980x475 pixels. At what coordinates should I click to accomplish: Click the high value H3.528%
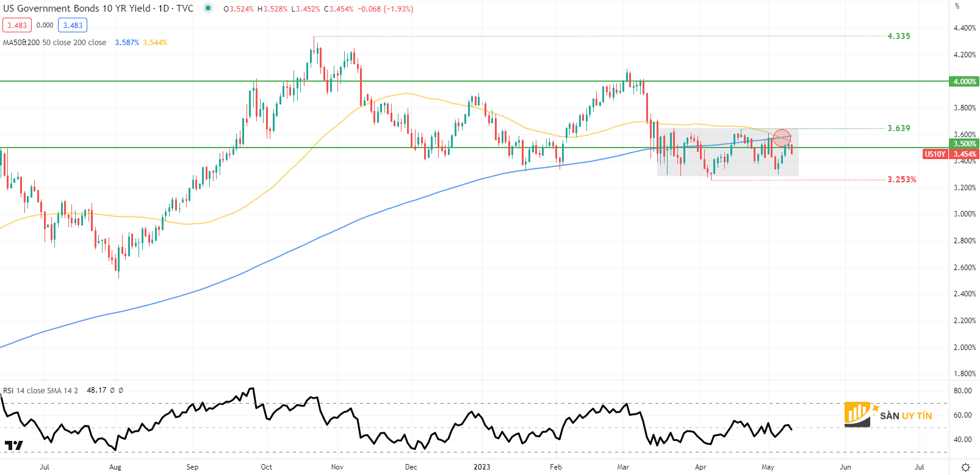tap(272, 9)
